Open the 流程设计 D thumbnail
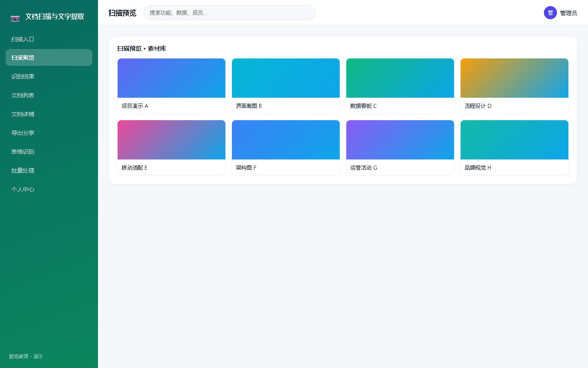 tap(514, 78)
